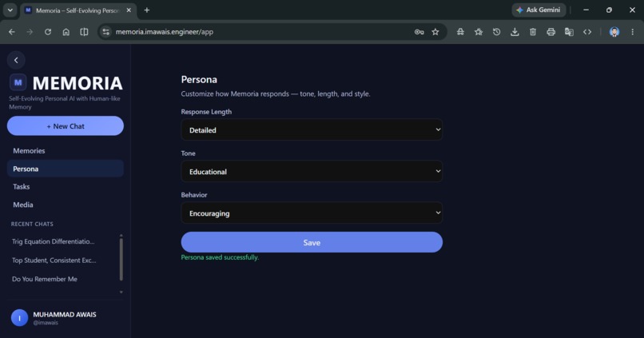
Task: Open a new browser tab
Action: click(147, 10)
